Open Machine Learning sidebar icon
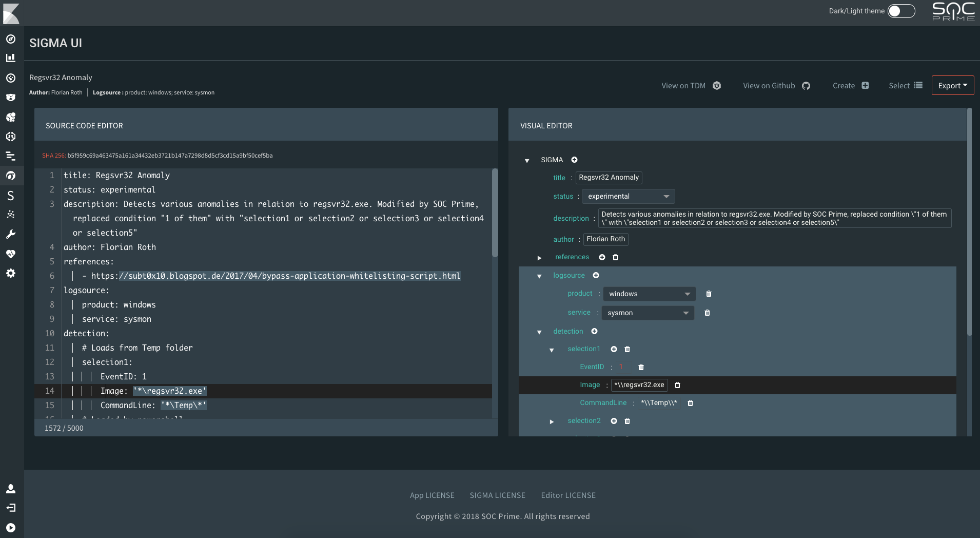The height and width of the screenshot is (538, 980). (11, 137)
